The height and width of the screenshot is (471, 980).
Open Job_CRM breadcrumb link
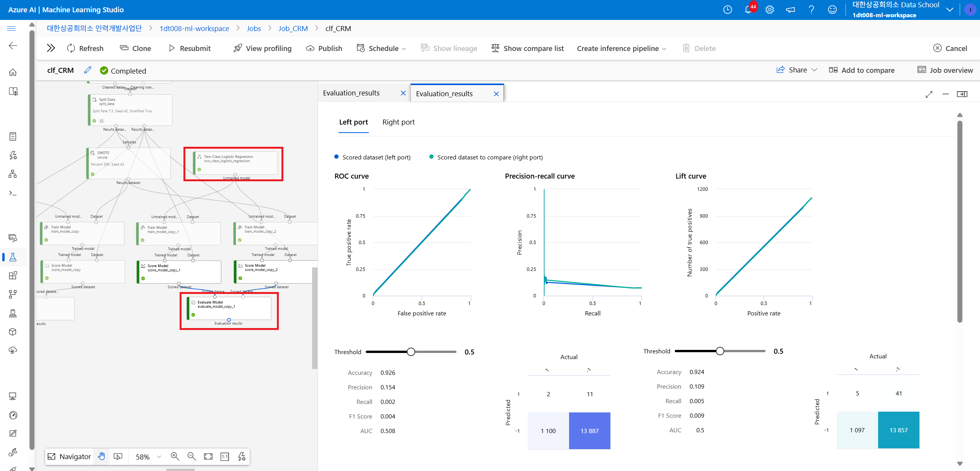click(293, 28)
